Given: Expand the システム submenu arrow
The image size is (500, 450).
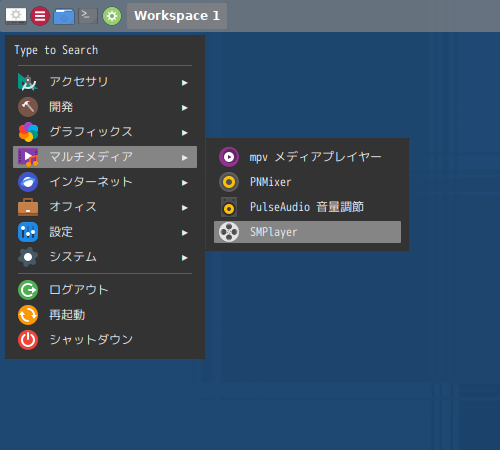Looking at the screenshot, I should pyautogui.click(x=184, y=258).
